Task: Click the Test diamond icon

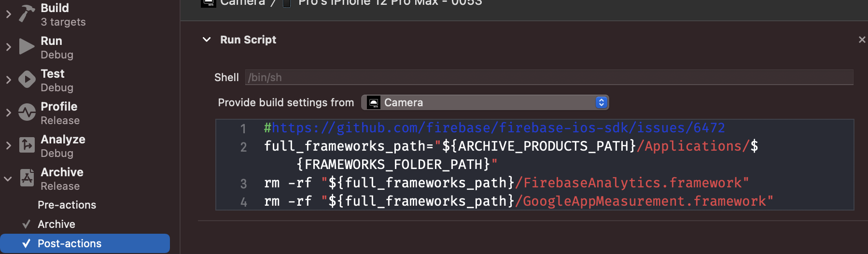Action: pos(27,79)
